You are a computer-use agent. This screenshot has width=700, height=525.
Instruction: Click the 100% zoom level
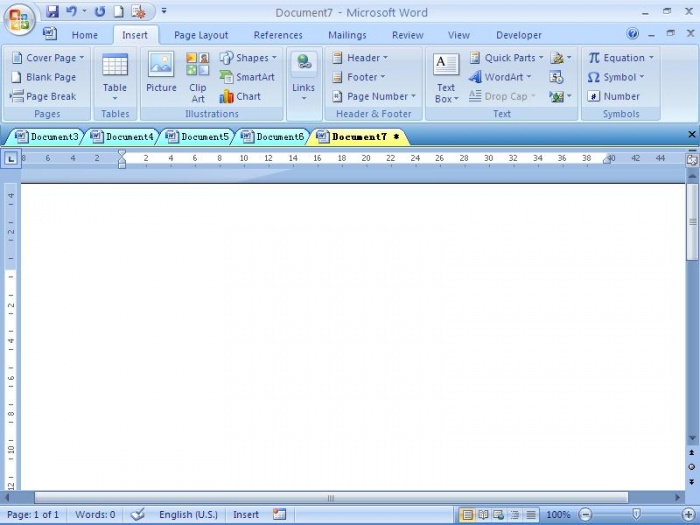(x=558, y=515)
